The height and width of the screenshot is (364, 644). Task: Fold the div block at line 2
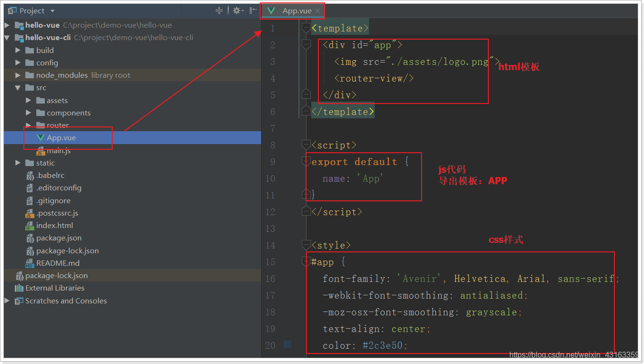[306, 45]
